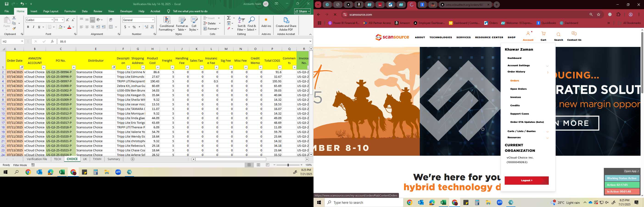Click the Cart icon on ScanSource site
This screenshot has height=207, width=644.
tap(543, 34)
